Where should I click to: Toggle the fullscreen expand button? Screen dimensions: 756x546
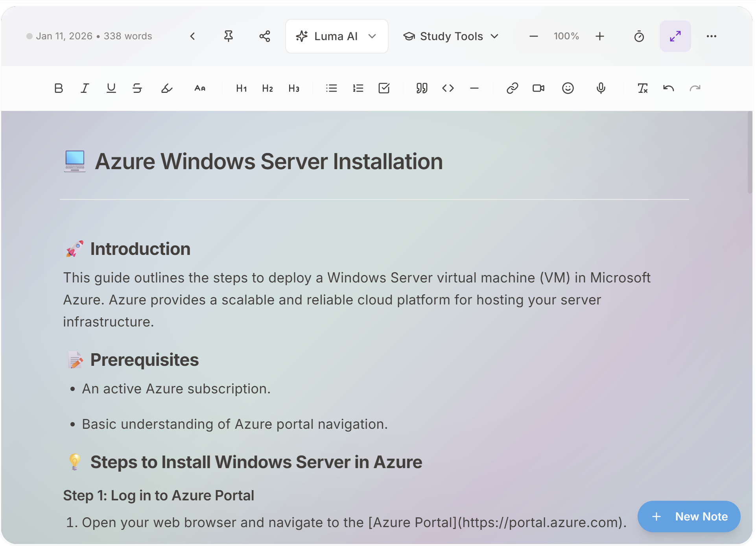(675, 36)
